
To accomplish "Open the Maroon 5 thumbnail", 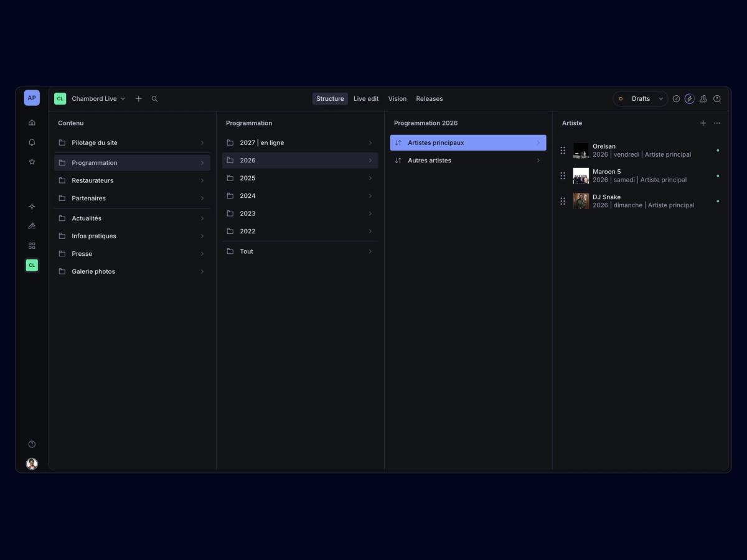I will click(x=581, y=176).
